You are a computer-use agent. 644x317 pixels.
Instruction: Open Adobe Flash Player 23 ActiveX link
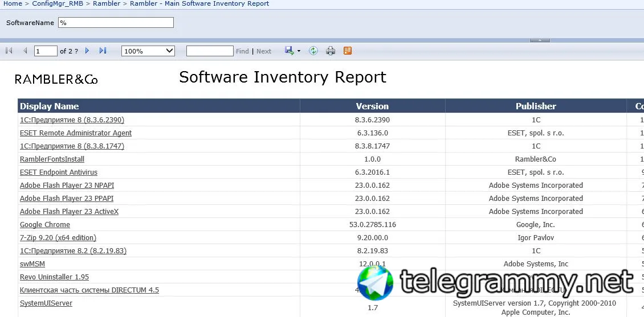(x=70, y=212)
